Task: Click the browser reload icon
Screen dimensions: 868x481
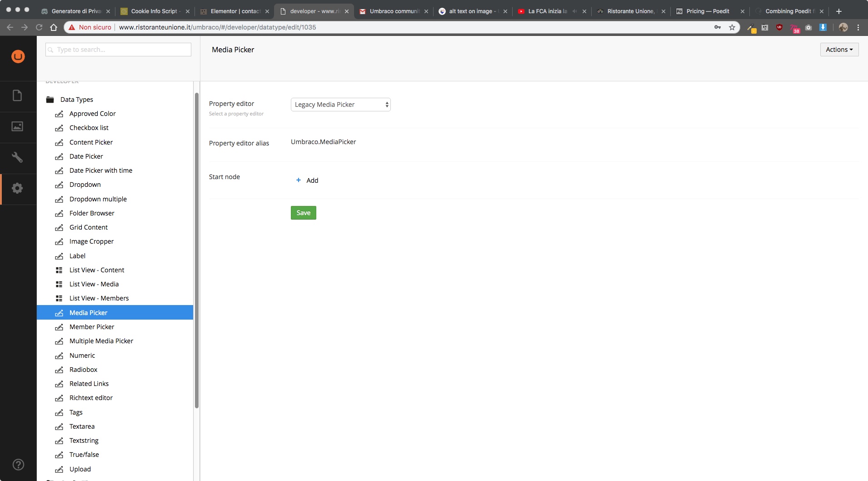Action: [x=39, y=27]
